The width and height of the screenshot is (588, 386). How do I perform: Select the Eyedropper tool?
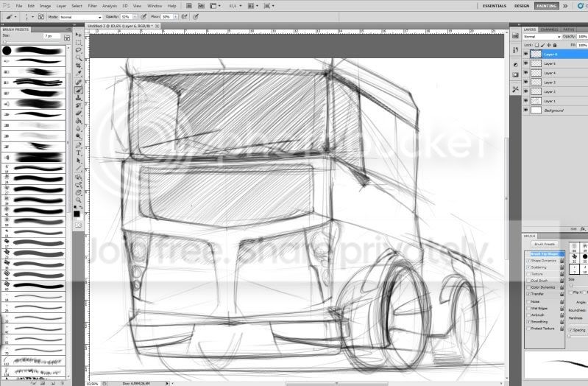click(x=78, y=74)
